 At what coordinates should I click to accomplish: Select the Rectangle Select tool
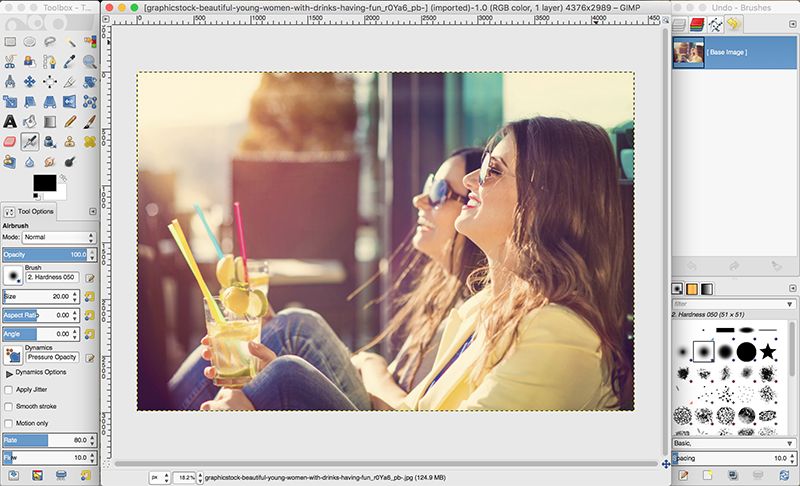coord(10,42)
